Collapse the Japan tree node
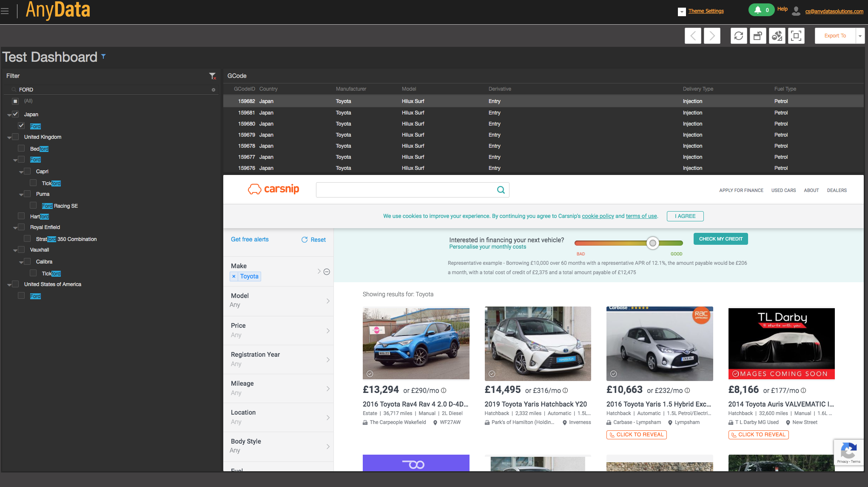 [x=9, y=115]
